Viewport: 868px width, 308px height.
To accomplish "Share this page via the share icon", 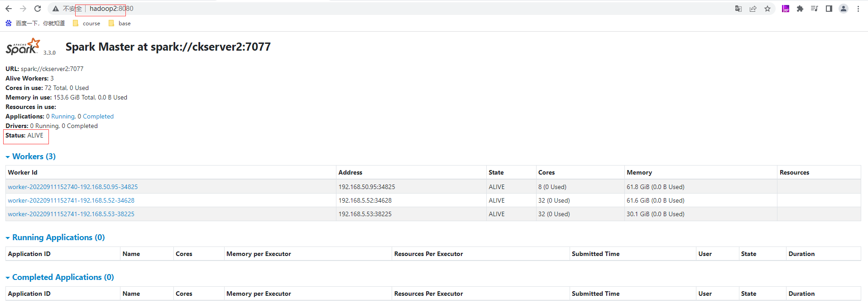I will [753, 9].
